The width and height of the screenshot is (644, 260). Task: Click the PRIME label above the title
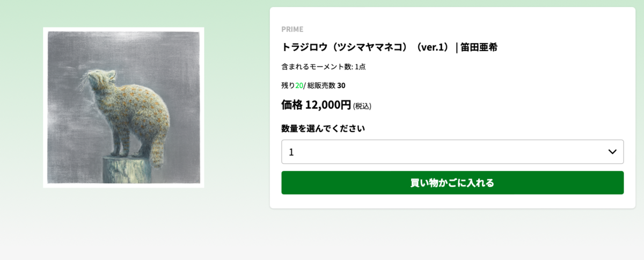point(292,29)
